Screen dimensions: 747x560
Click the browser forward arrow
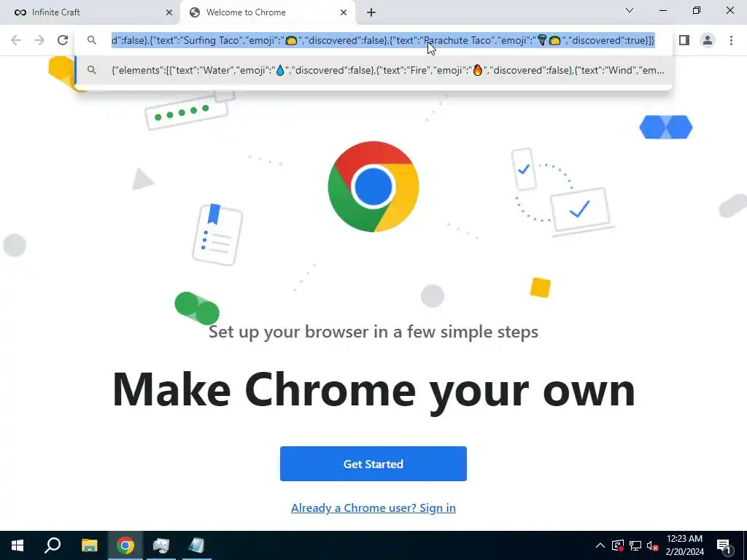coord(39,40)
